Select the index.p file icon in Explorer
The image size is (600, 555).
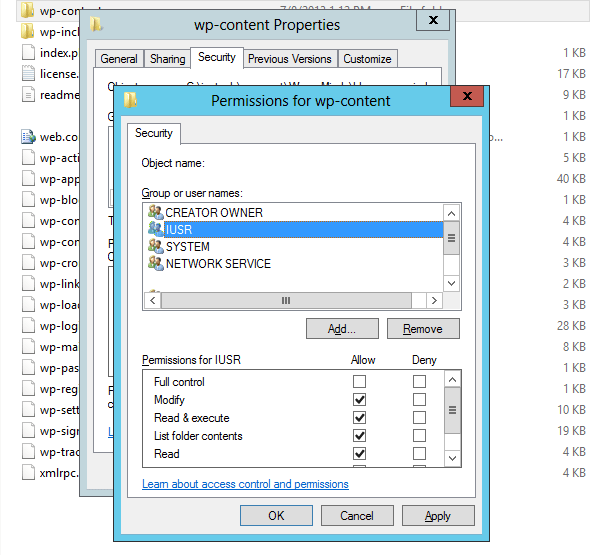pos(28,52)
